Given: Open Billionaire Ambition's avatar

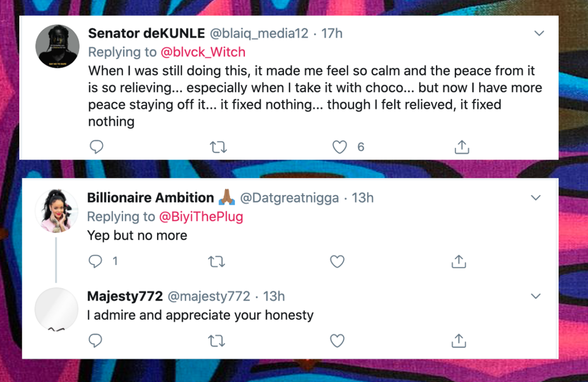Looking at the screenshot, I should pos(56,210).
